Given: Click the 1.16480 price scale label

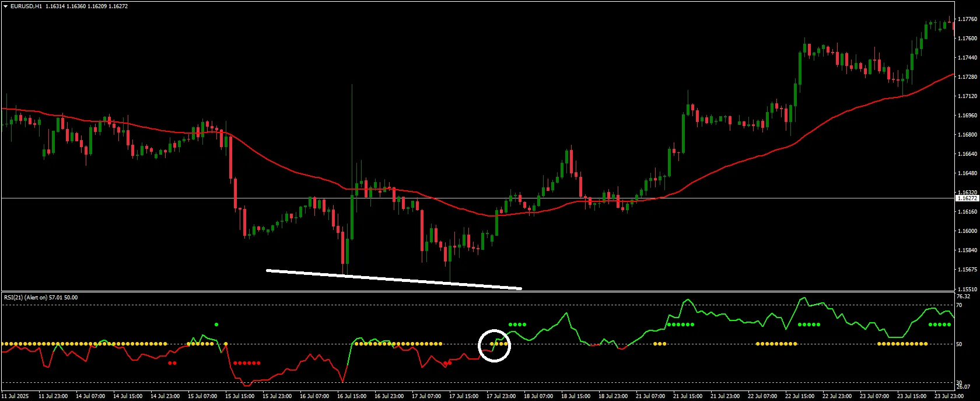Looking at the screenshot, I should [967, 173].
